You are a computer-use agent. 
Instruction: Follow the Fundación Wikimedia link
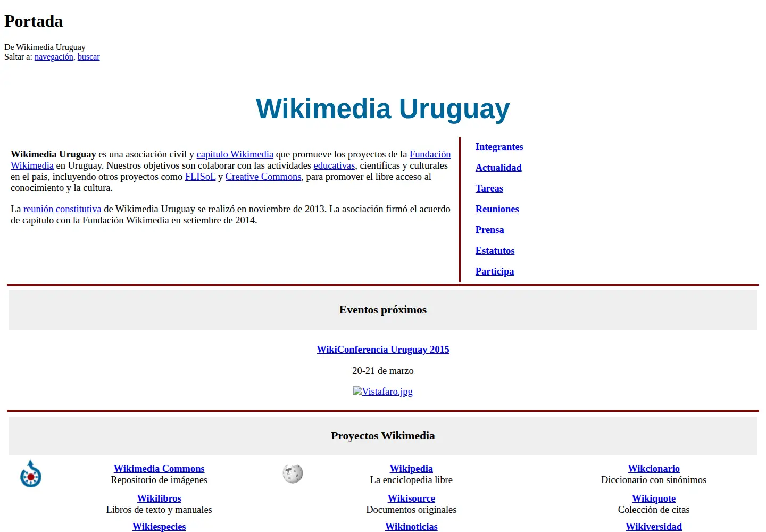tap(430, 154)
